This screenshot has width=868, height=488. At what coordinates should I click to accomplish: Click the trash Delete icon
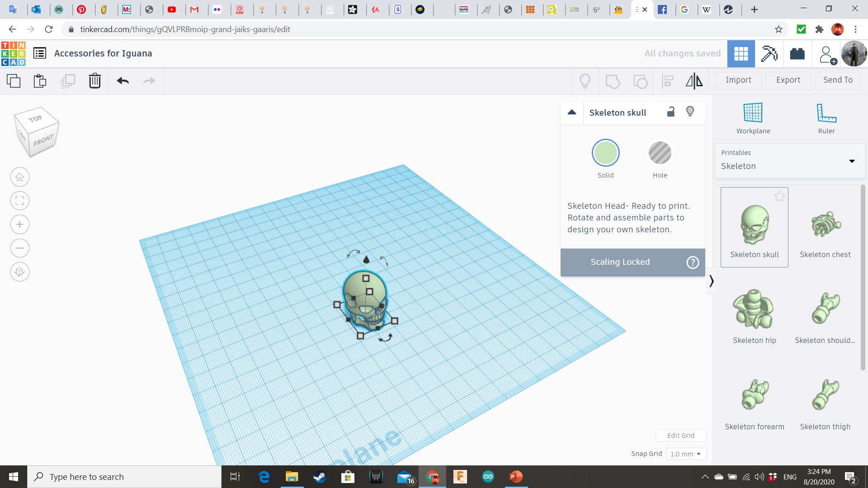tap(94, 81)
